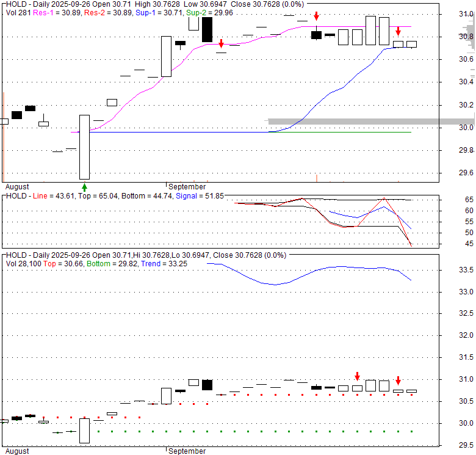Viewport: 476px width, 455px height.
Task: Click the September label under the Trend chart
Action: (x=187, y=451)
